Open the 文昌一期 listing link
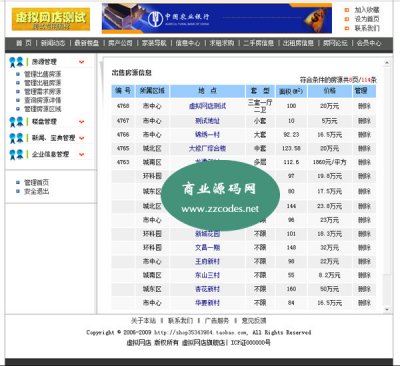 point(207,248)
